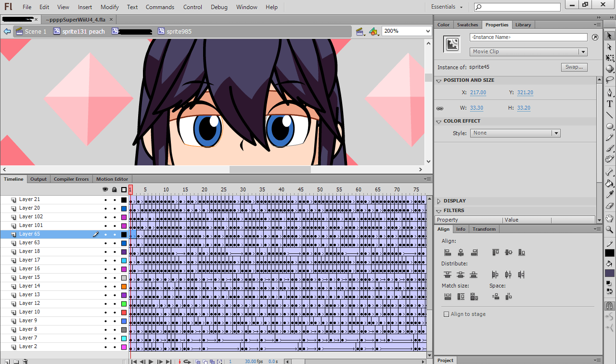Pick the Lasso tool
This screenshot has height=364, width=616.
[609, 80]
